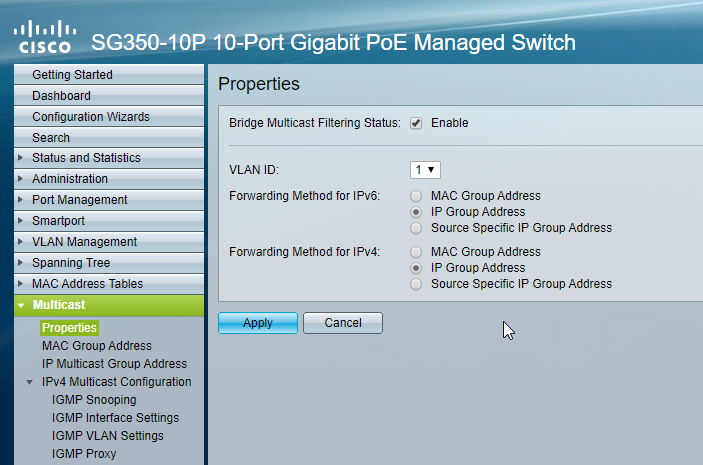Open IGMP Proxy page
This screenshot has height=465, width=703.
84,453
